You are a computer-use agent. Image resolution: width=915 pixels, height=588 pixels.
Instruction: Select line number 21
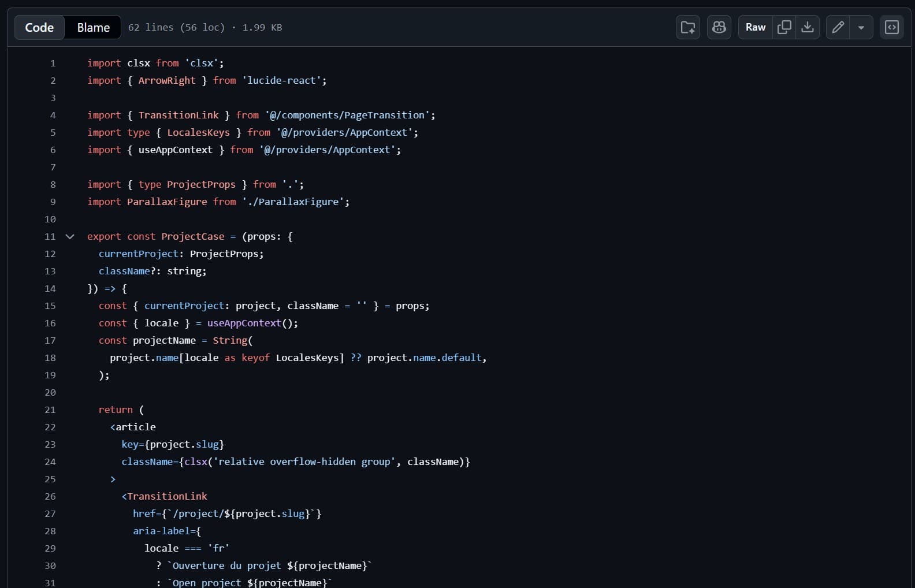(50, 410)
